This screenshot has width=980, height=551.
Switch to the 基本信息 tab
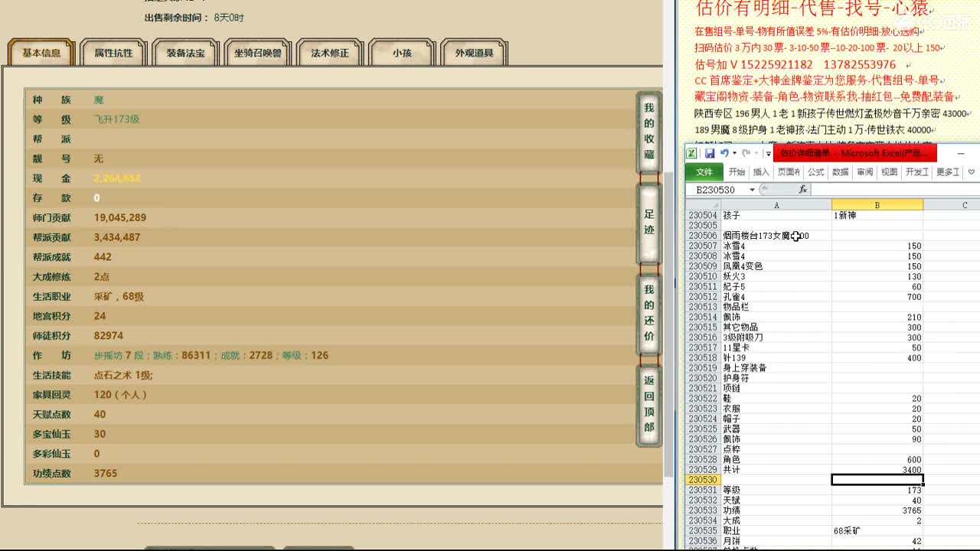[41, 53]
